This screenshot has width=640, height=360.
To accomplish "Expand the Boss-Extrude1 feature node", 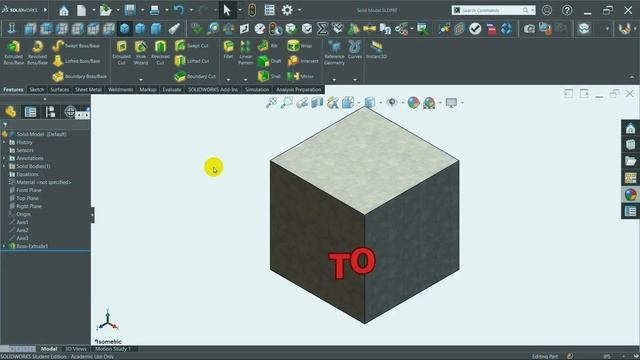I will (x=4, y=246).
